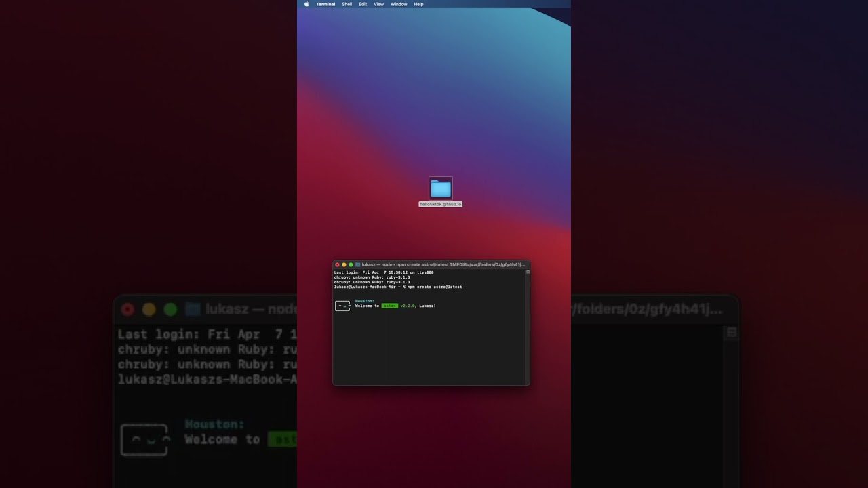Screen dimensions: 868x488
Task: Click the 'Houston:' label in Terminal
Action: (x=365, y=301)
